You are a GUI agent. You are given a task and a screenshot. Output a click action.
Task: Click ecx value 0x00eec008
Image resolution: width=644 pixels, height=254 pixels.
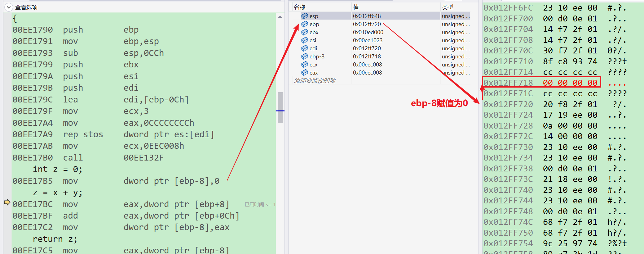click(x=367, y=64)
